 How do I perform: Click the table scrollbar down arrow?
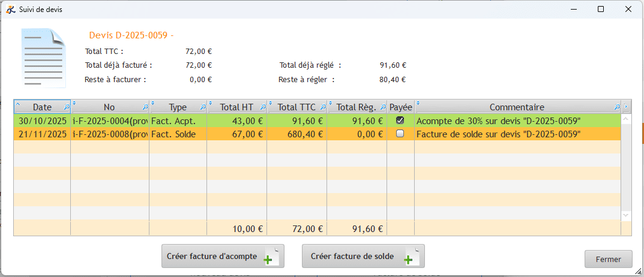[626, 215]
